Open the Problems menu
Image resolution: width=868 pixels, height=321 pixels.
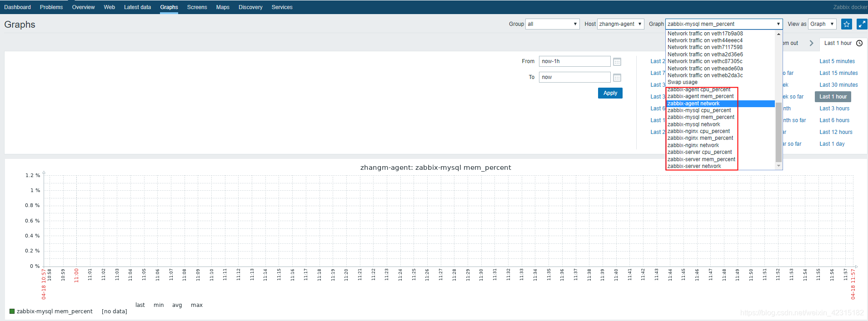coord(51,7)
